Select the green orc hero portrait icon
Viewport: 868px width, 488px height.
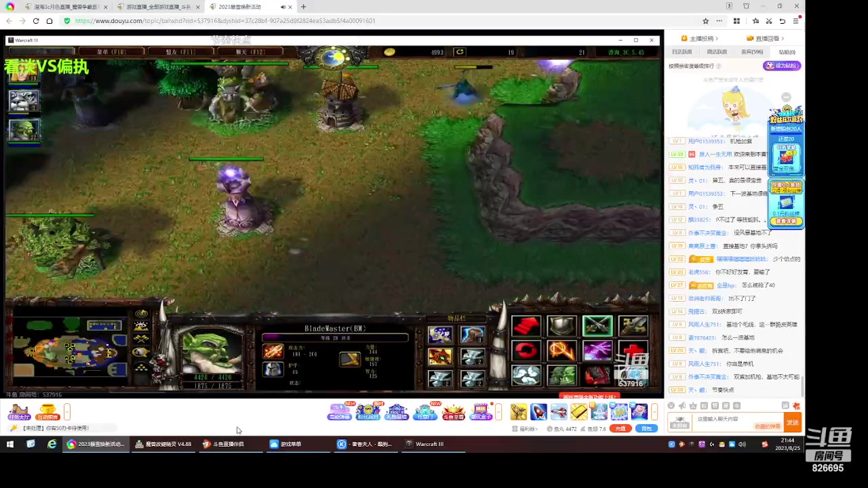click(x=24, y=130)
